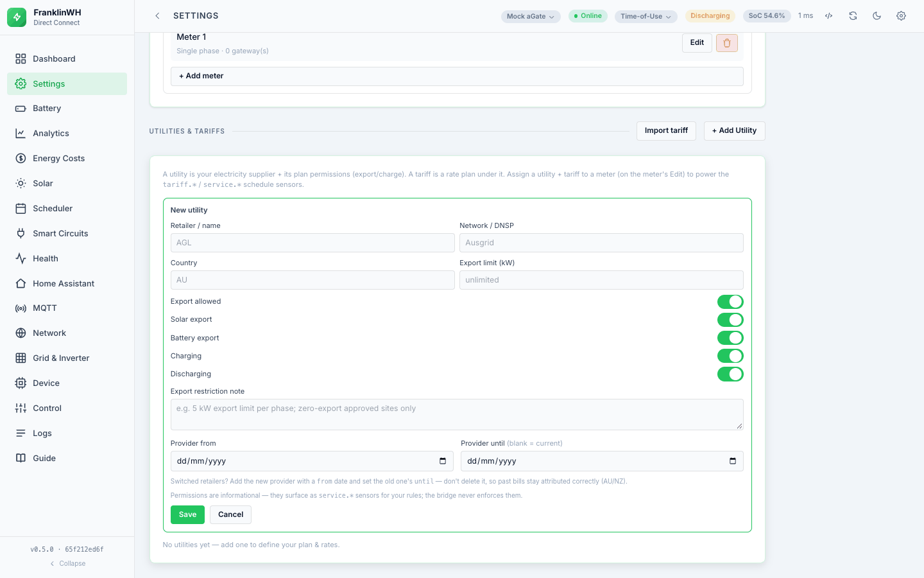Click the Smart Circuits plug icon
The height and width of the screenshot is (578, 924).
click(x=21, y=234)
